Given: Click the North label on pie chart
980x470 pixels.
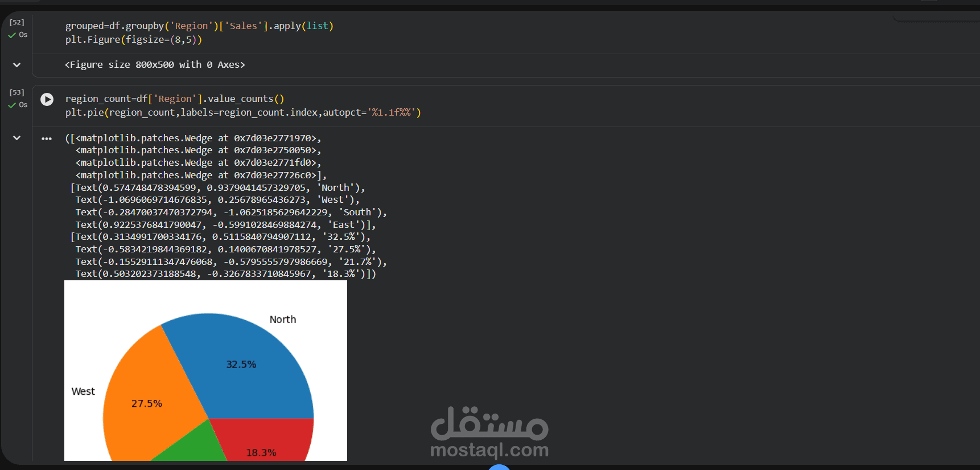Looking at the screenshot, I should (x=283, y=320).
